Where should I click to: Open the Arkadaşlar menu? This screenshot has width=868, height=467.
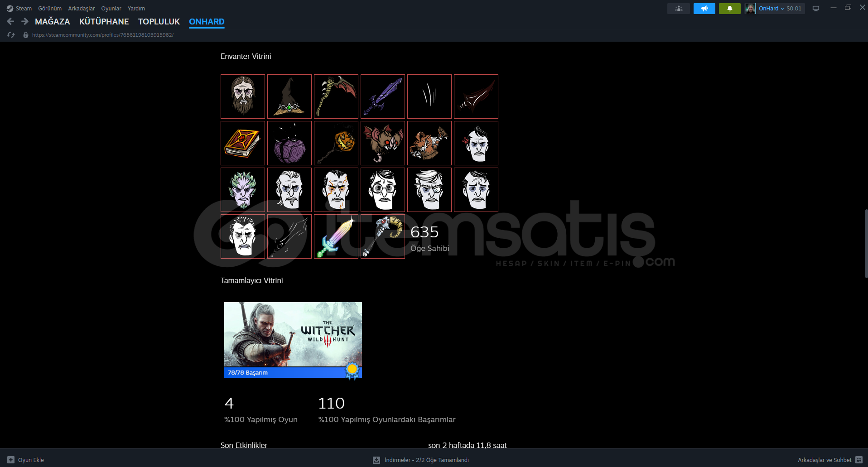pos(82,9)
